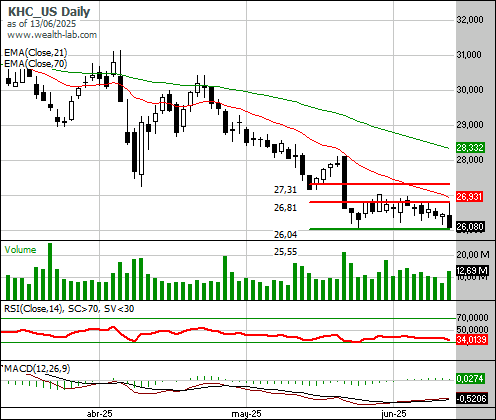Click the black 26,080 last price label

click(470, 227)
